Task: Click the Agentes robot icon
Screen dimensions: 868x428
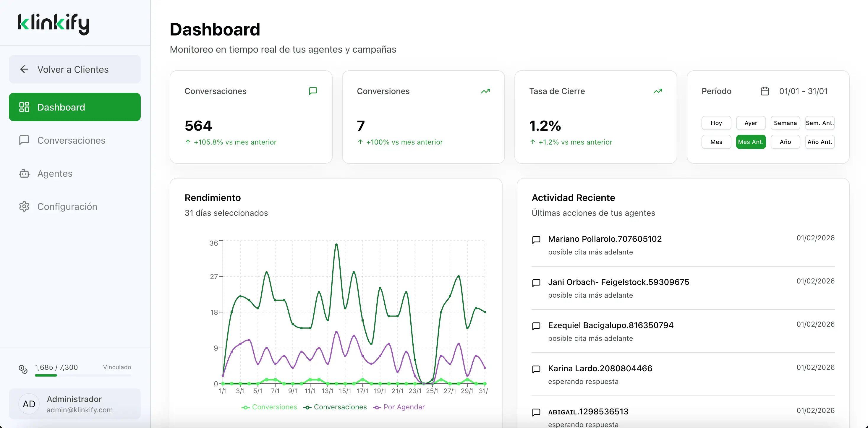Action: click(x=24, y=174)
